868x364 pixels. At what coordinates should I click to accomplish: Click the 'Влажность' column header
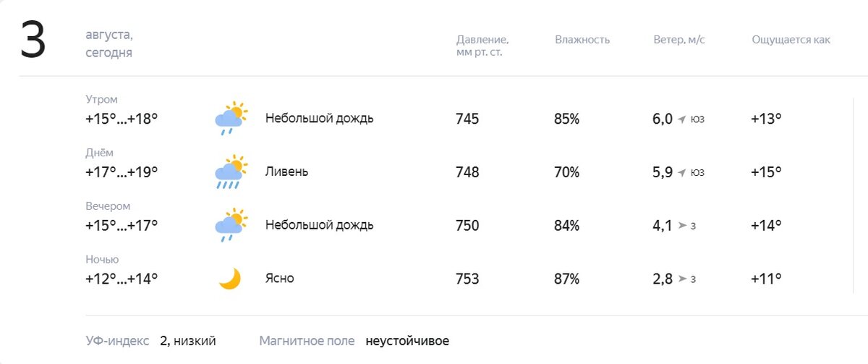point(582,40)
